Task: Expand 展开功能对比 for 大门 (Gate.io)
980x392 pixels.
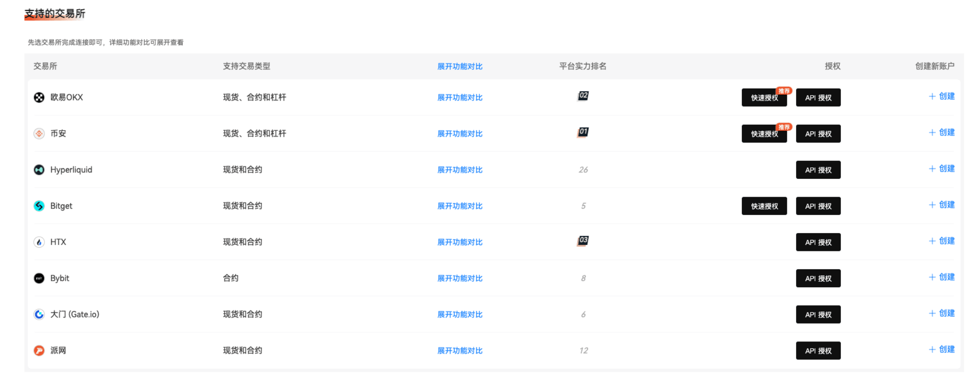Action: (460, 314)
